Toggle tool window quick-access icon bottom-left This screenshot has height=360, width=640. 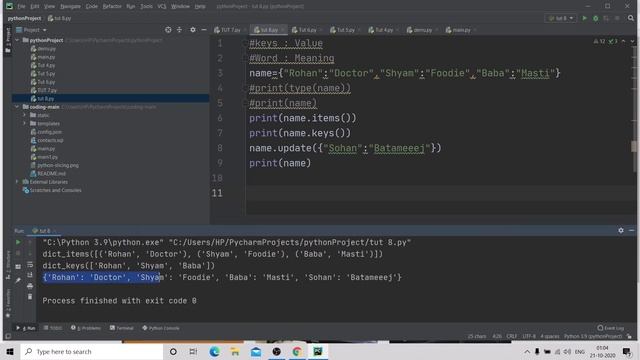point(7,337)
